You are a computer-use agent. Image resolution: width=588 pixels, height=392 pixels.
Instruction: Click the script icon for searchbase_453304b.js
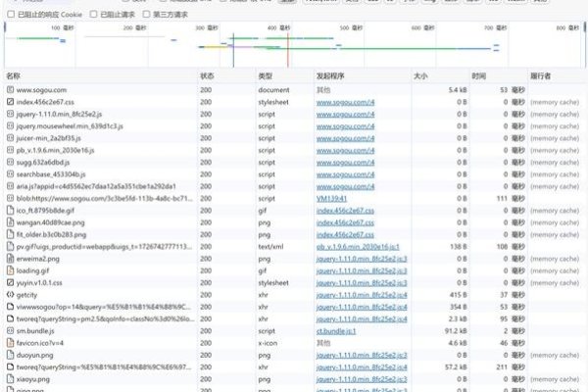10,174
